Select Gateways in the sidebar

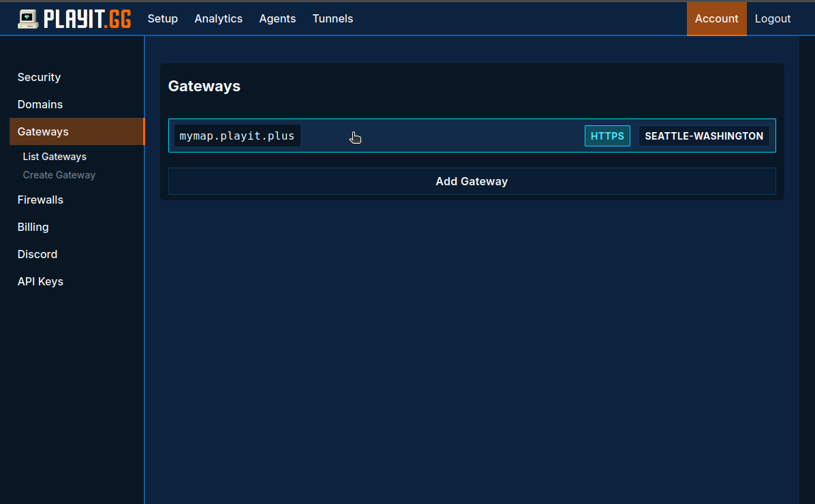point(43,131)
